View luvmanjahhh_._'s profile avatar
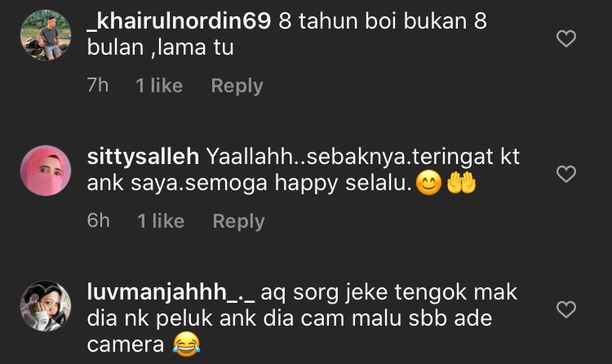Image resolution: width=612 pixels, height=364 pixels. click(x=46, y=306)
